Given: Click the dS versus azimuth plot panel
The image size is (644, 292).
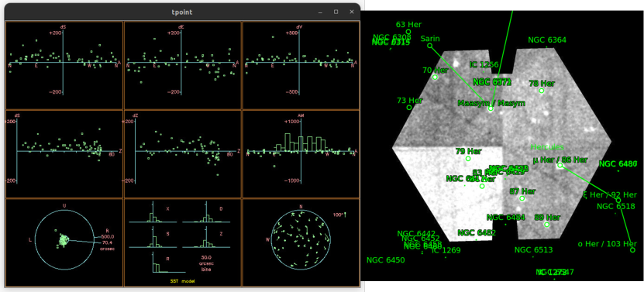Looking at the screenshot, I should [x=64, y=65].
